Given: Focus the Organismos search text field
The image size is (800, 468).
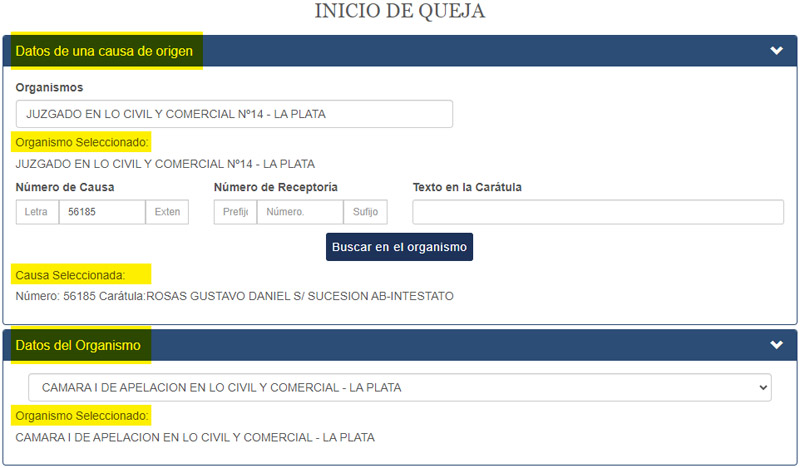Looking at the screenshot, I should (234, 114).
